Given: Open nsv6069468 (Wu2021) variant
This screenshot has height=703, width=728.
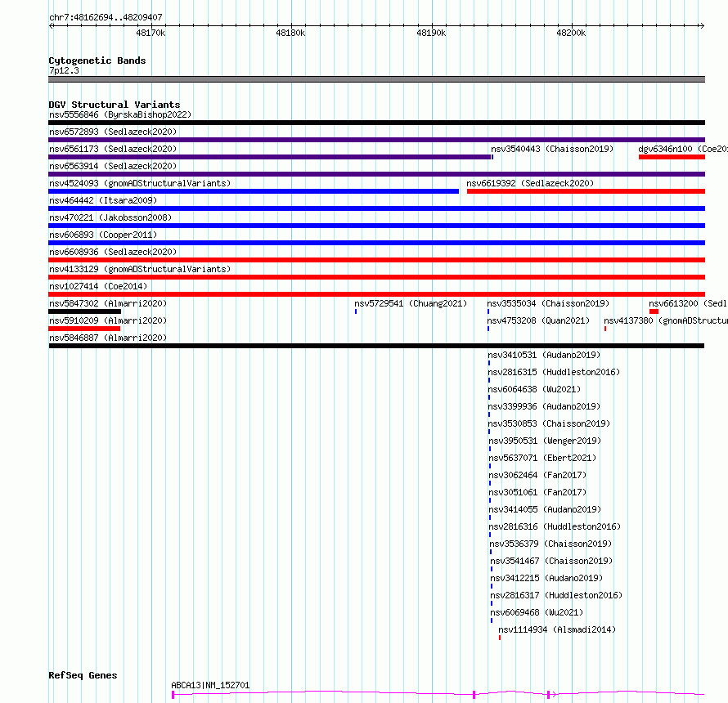Looking at the screenshot, I should point(537,612).
